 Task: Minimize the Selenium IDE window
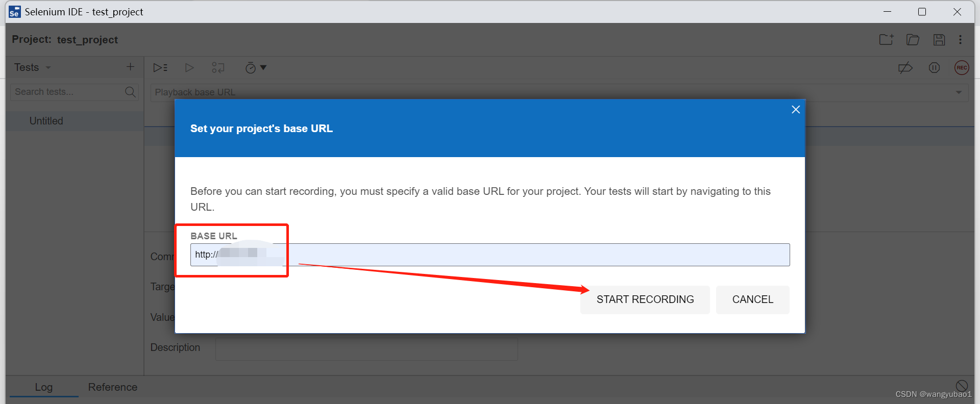[887, 12]
